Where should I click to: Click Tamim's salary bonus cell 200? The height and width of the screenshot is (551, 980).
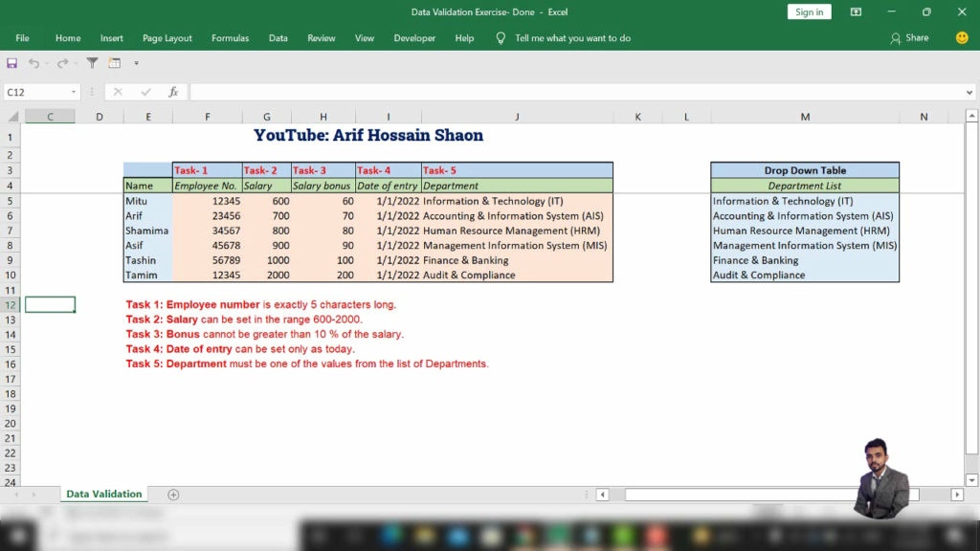323,275
